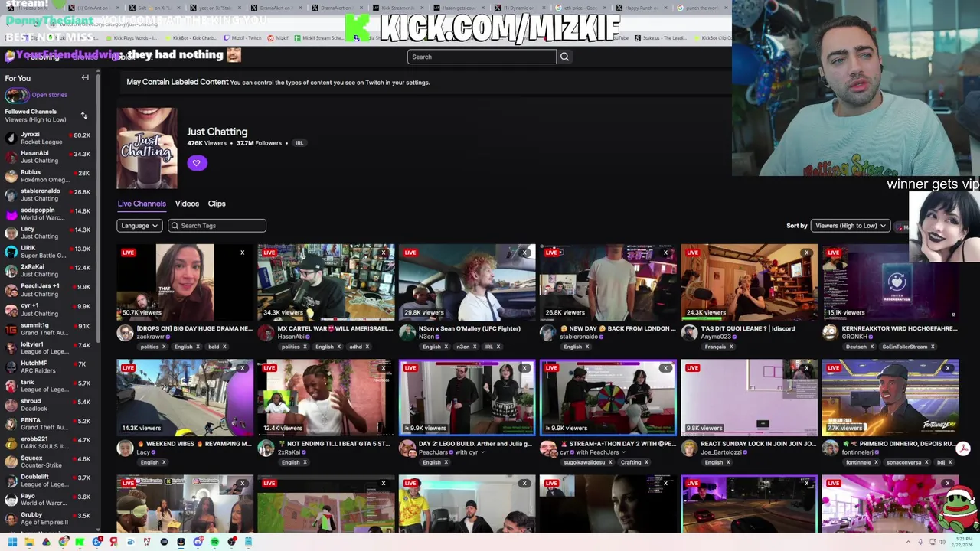Switch to Clips tab
Image resolution: width=980 pixels, height=551 pixels.
tap(217, 204)
